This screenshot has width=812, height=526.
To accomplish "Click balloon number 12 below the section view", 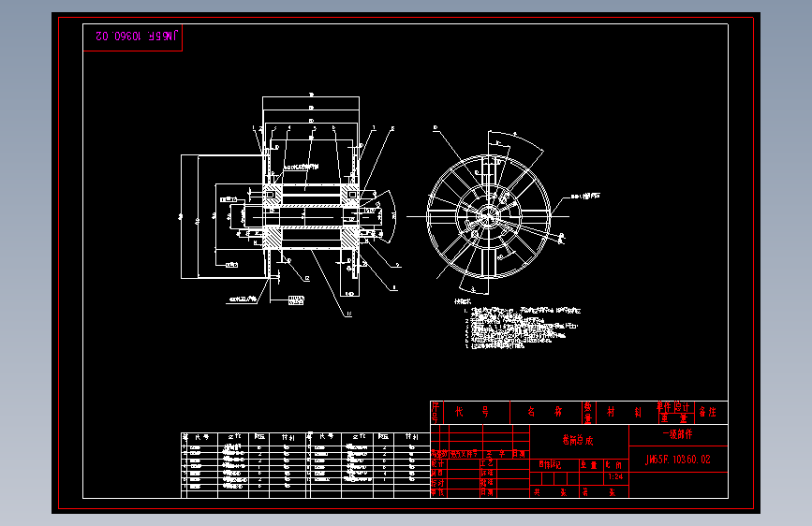I will coord(306,279).
